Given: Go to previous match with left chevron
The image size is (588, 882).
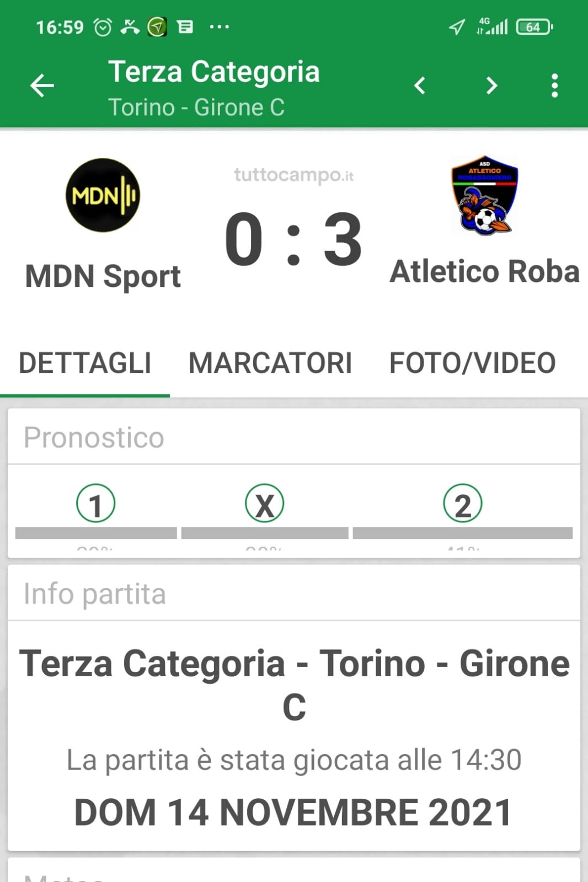Looking at the screenshot, I should click(x=420, y=85).
